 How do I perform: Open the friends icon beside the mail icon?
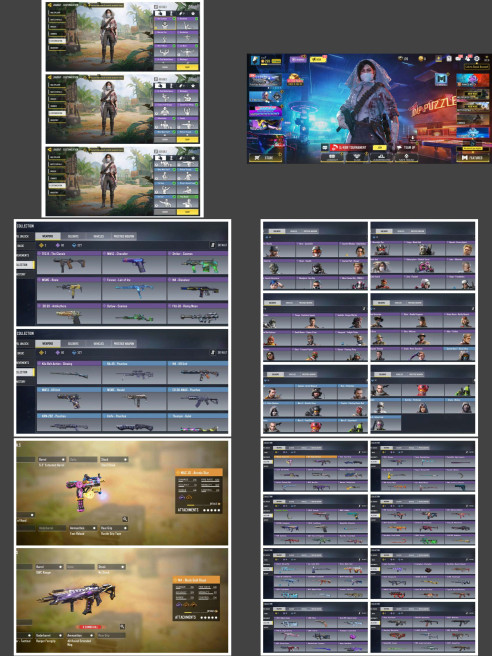[x=468, y=59]
